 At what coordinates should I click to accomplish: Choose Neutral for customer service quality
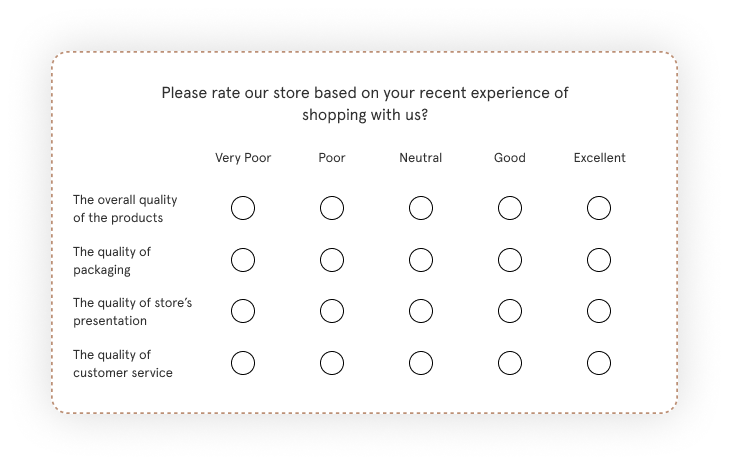[421, 363]
